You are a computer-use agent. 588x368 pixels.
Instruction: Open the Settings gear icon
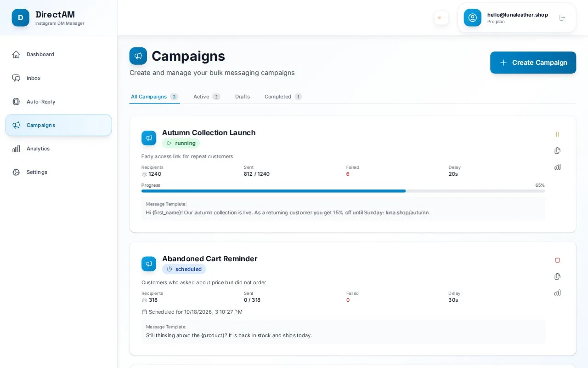pos(16,172)
